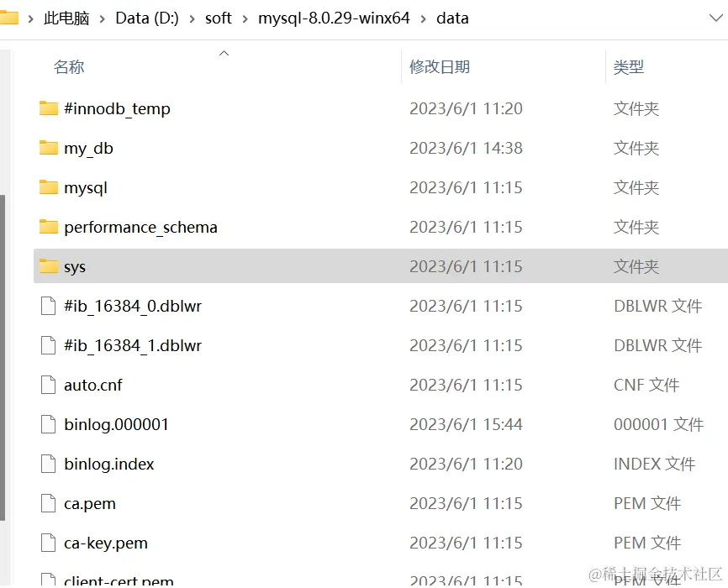
Task: Click the PEM 文件 type of ca.pem
Action: coord(647,503)
